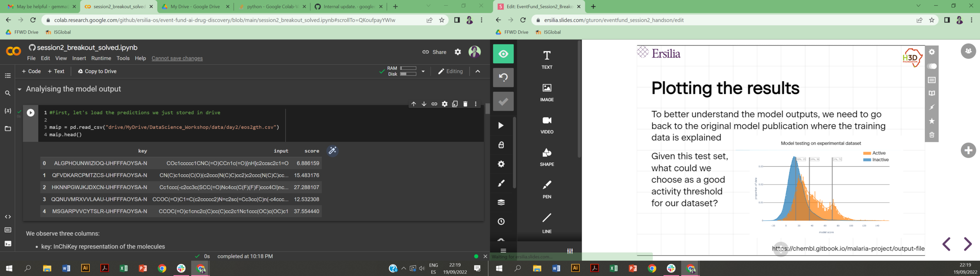
Task: Present the deck with play icon
Action: tap(501, 126)
